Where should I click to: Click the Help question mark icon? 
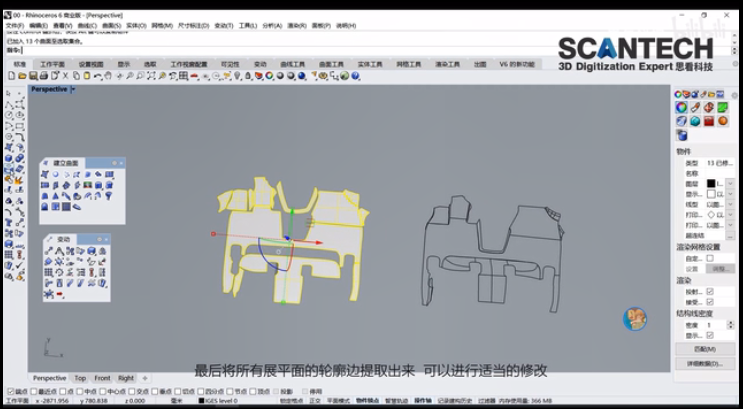355,76
